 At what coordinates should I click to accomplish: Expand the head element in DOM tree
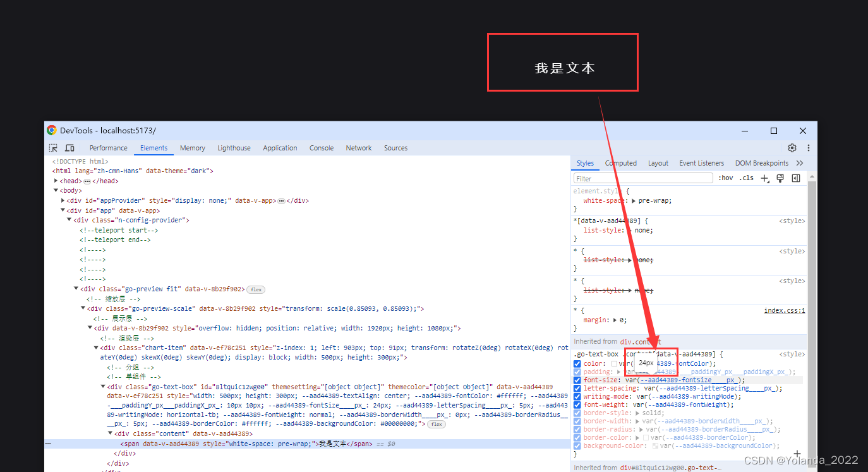(56, 180)
